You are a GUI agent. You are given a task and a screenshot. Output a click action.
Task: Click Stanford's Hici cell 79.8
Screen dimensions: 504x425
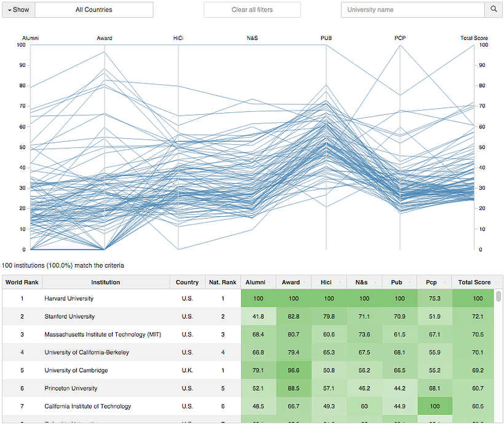(x=329, y=316)
